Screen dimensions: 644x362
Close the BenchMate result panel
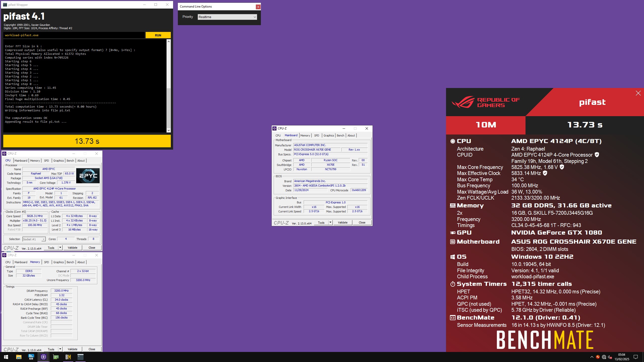(638, 93)
